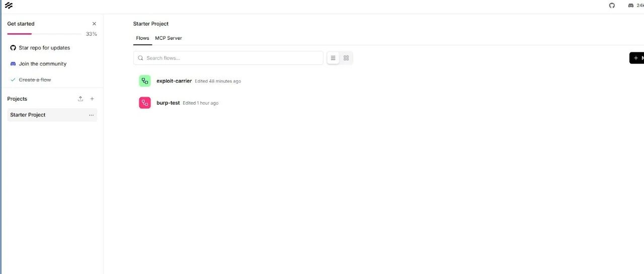Open Join the community link
644x274 pixels.
[43, 64]
